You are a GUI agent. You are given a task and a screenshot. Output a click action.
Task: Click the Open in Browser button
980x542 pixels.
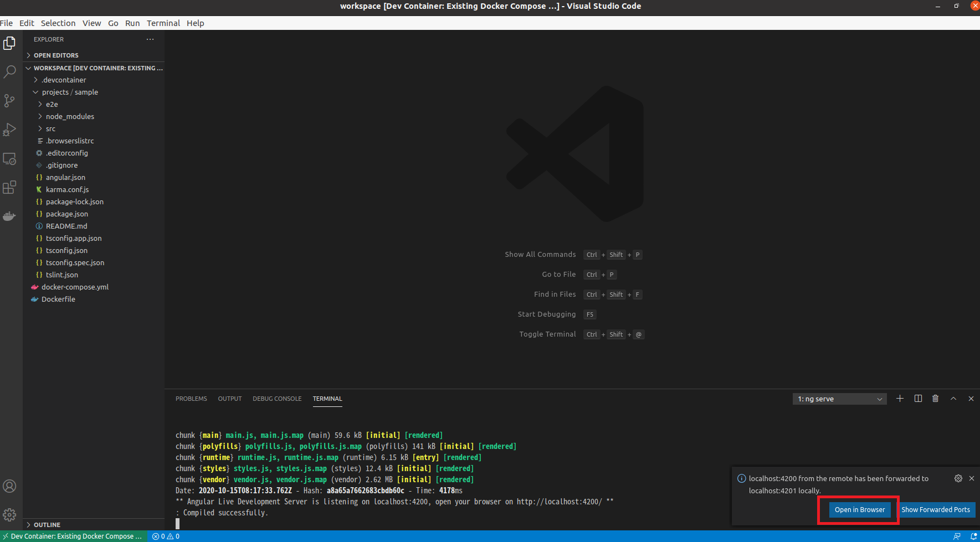click(x=860, y=510)
